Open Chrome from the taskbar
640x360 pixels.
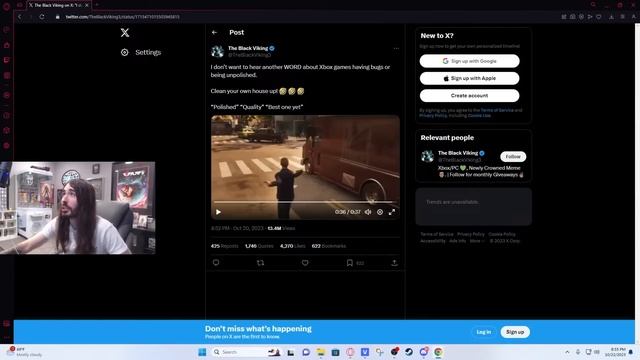point(438,352)
